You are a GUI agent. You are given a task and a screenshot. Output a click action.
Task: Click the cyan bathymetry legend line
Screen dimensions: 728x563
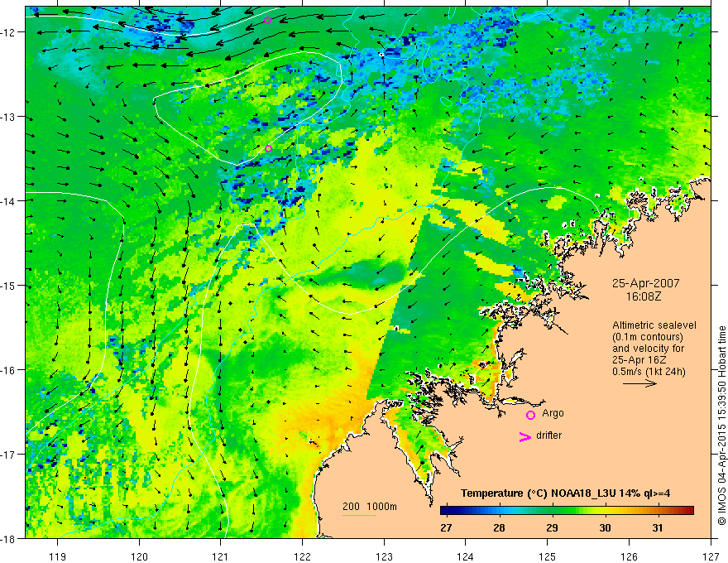(359, 515)
